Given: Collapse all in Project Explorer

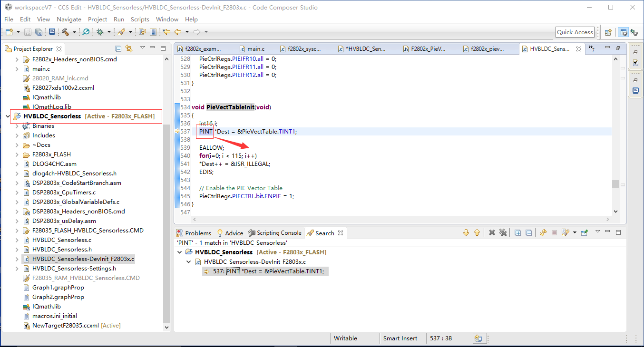Looking at the screenshot, I should [x=118, y=48].
